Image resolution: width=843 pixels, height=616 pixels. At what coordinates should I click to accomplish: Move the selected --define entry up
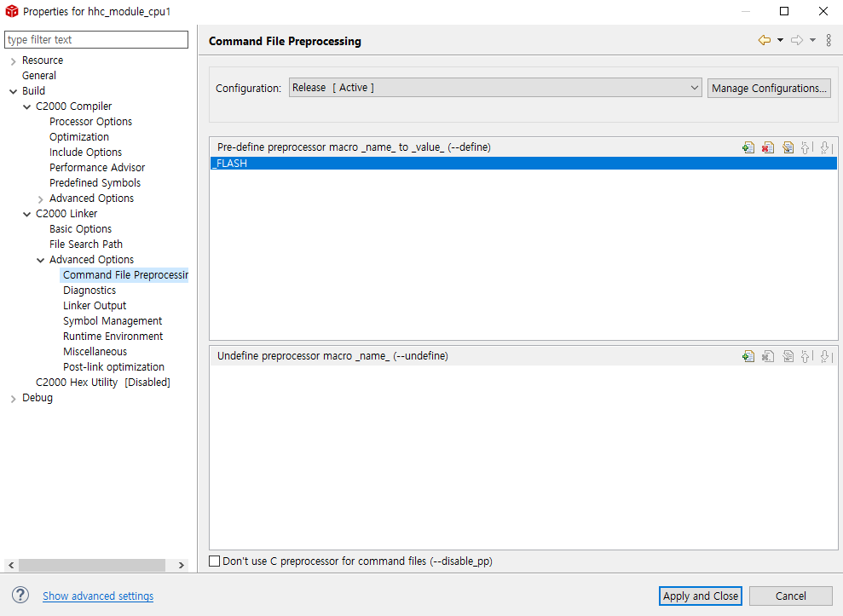[x=806, y=147]
